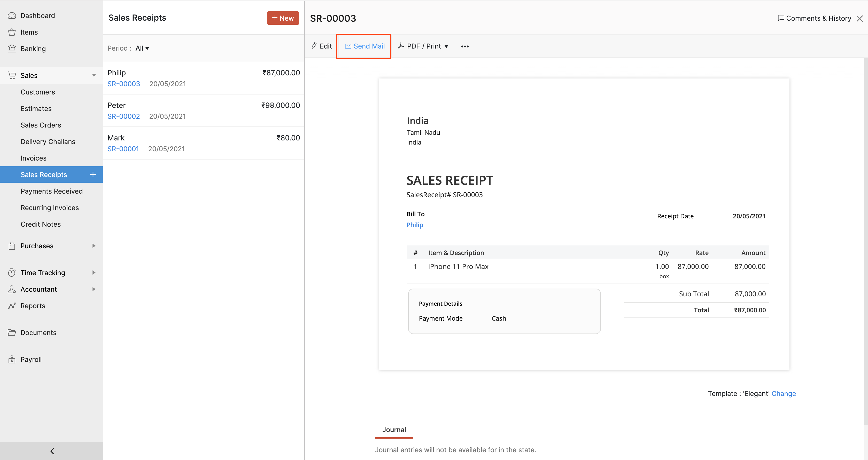Collapse the Sales section arrow
This screenshot has height=460, width=868.
point(94,76)
